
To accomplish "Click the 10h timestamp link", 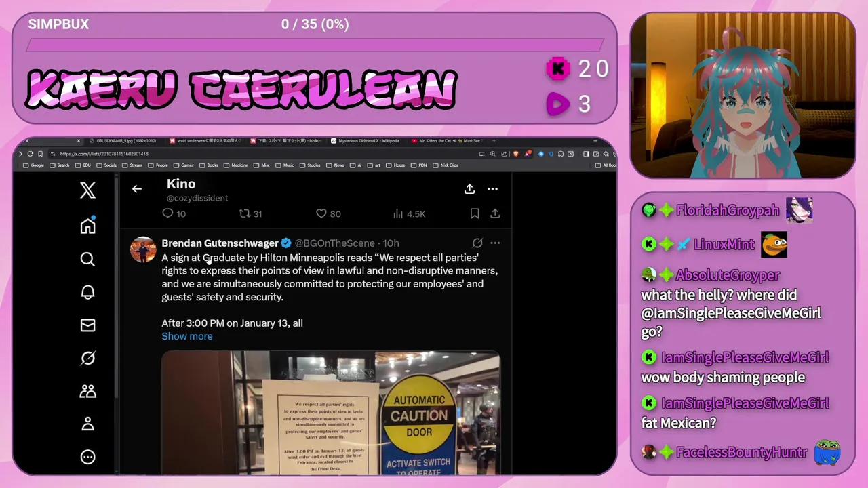I will pos(391,243).
